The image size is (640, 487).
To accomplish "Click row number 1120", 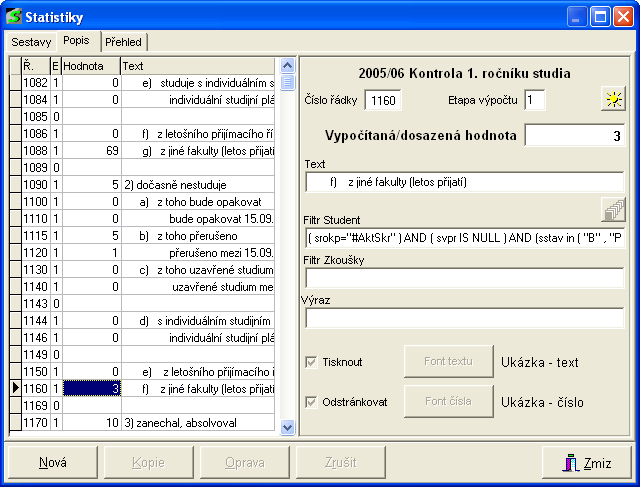I will [36, 253].
